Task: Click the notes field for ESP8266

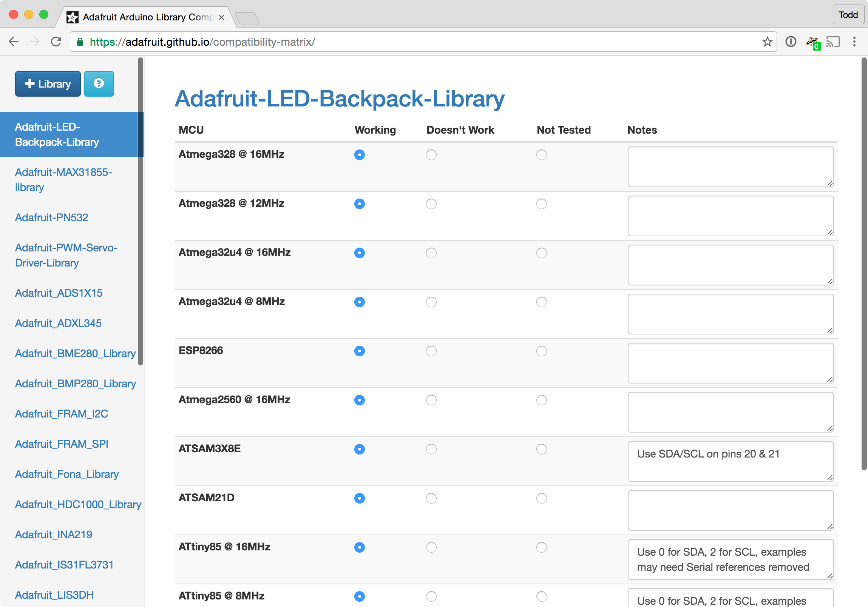Action: pos(731,363)
